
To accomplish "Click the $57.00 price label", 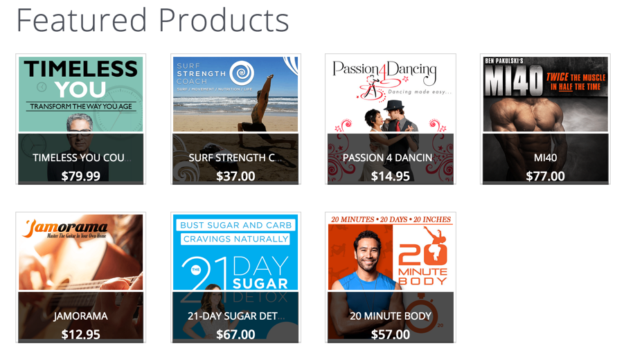I will [391, 334].
